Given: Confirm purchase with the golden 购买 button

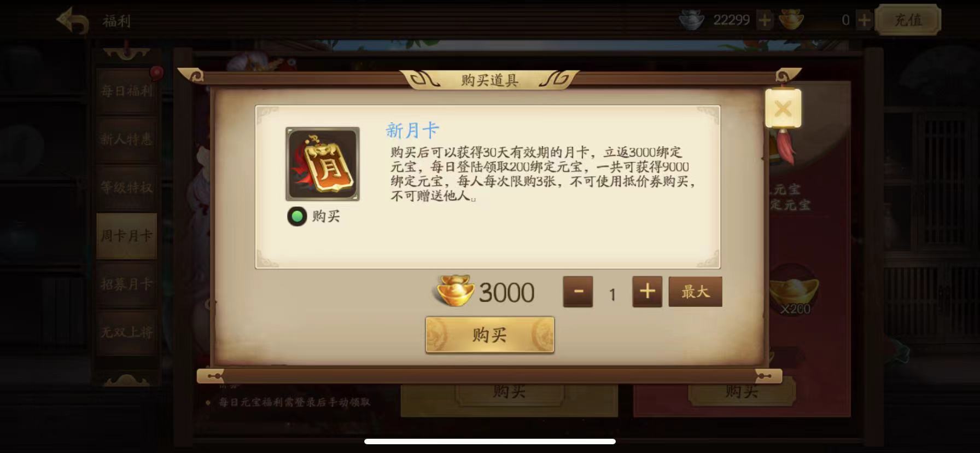Looking at the screenshot, I should (x=490, y=335).
